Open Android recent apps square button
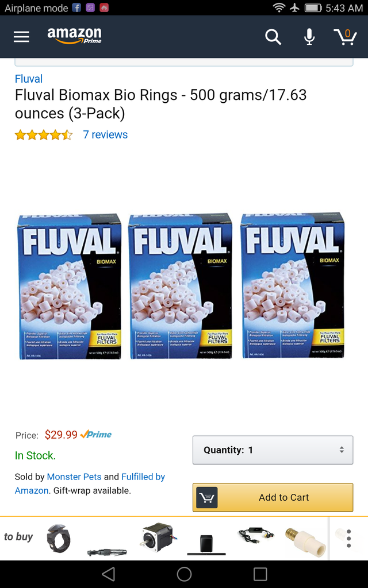 (260, 574)
